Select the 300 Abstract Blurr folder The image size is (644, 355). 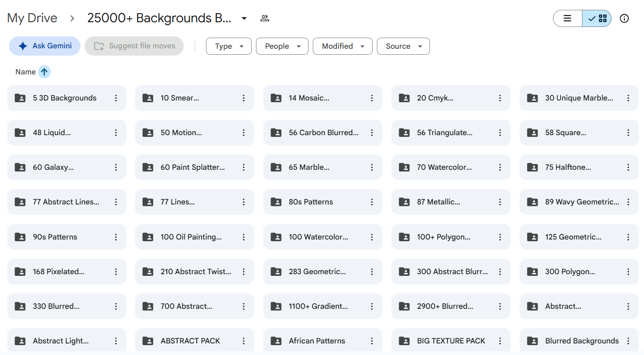point(451,272)
